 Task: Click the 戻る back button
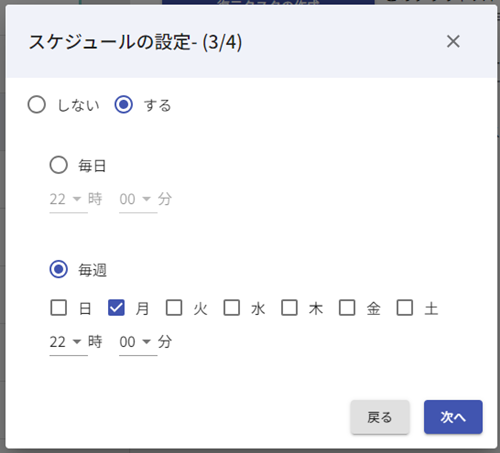380,417
